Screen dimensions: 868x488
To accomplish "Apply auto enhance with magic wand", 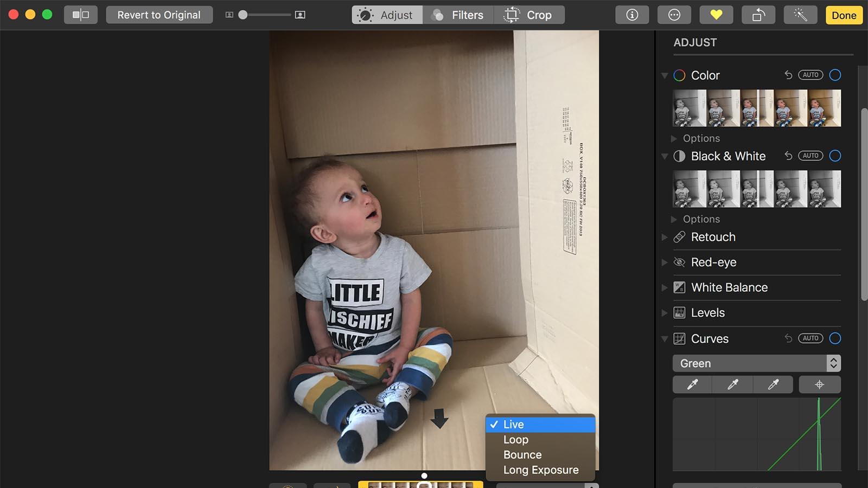I will pos(800,15).
